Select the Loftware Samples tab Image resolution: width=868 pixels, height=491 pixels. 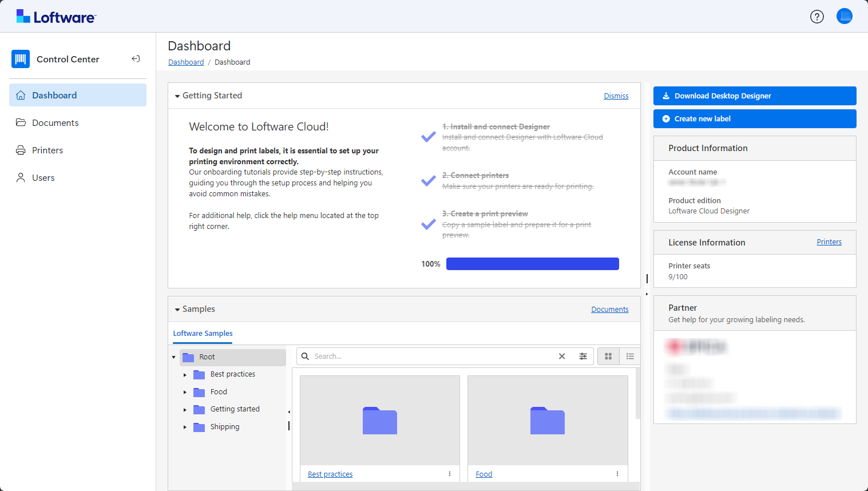[x=203, y=334]
